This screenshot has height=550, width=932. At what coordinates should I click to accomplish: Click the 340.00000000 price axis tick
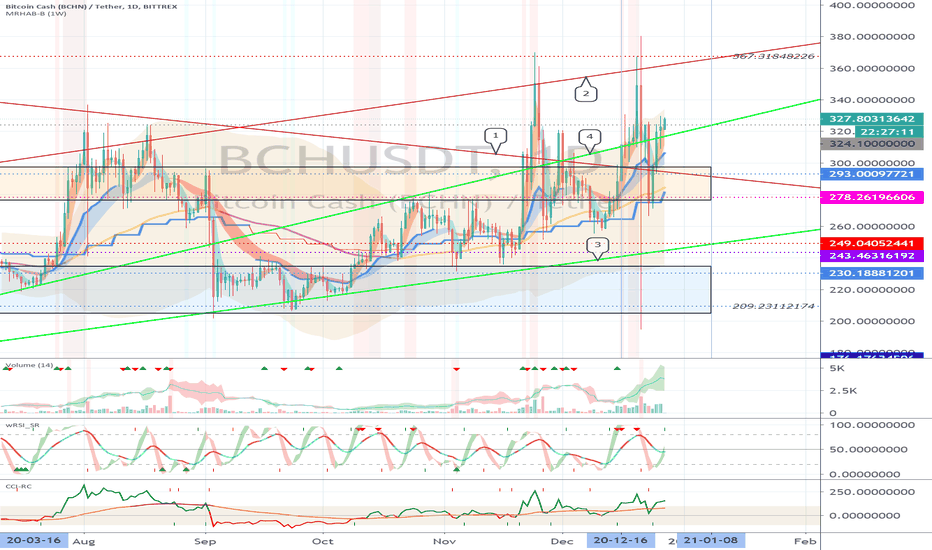(x=872, y=100)
